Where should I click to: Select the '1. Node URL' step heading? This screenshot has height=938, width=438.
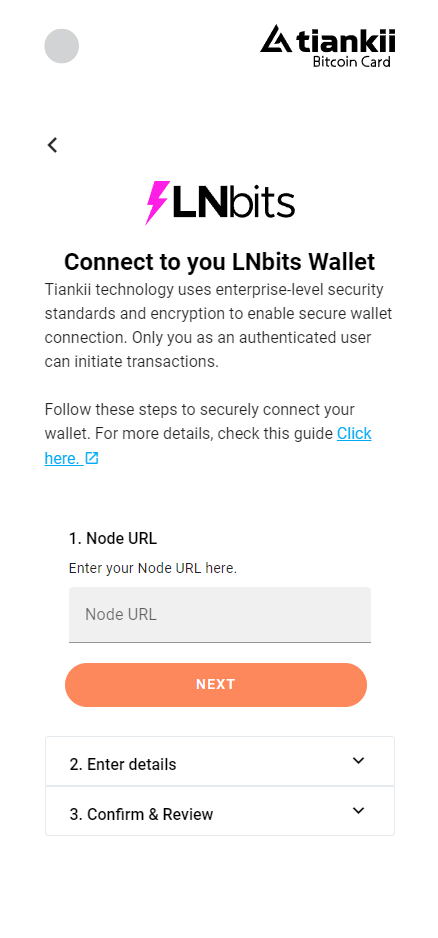point(112,538)
